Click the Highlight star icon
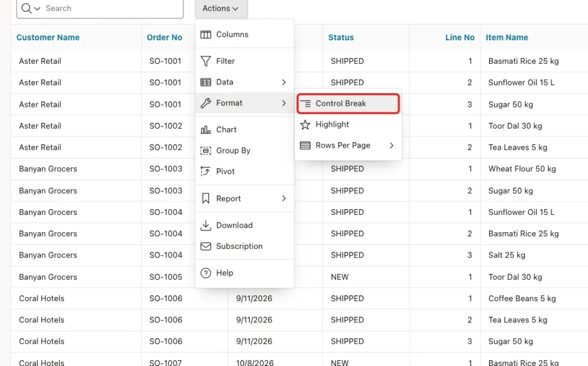 pyautogui.click(x=305, y=125)
